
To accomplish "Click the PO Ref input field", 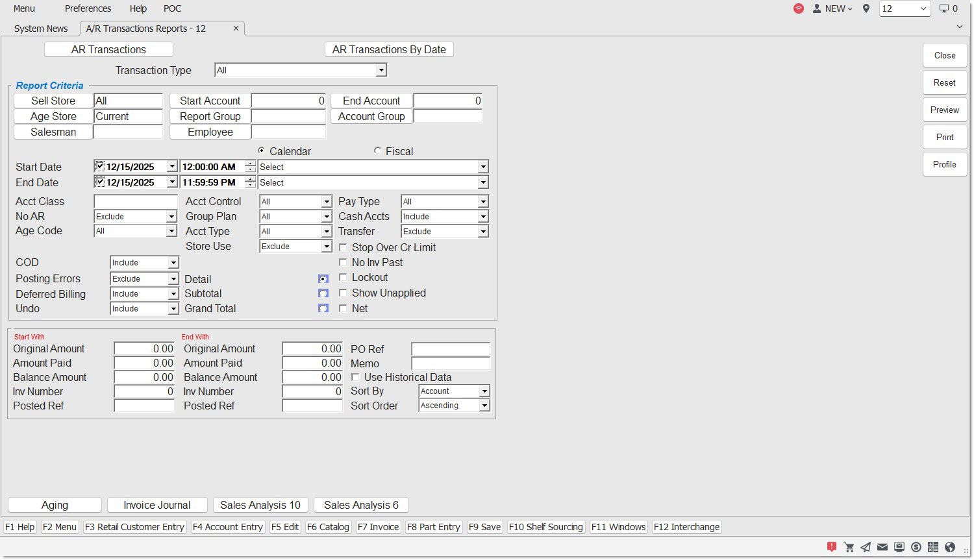I will 450,349.
